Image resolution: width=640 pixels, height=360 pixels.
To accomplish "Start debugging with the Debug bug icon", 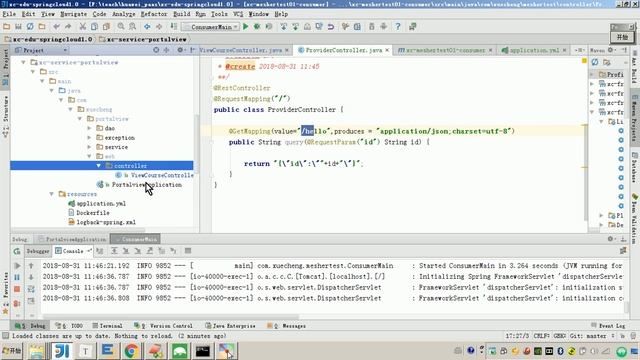I will click(x=257, y=27).
